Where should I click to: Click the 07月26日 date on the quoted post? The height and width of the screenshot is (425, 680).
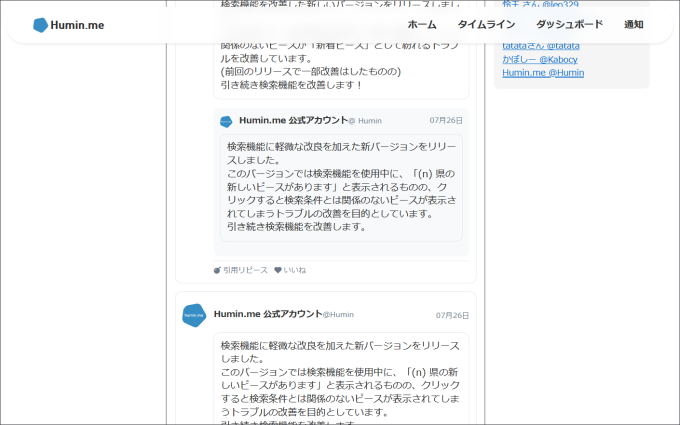(446, 121)
